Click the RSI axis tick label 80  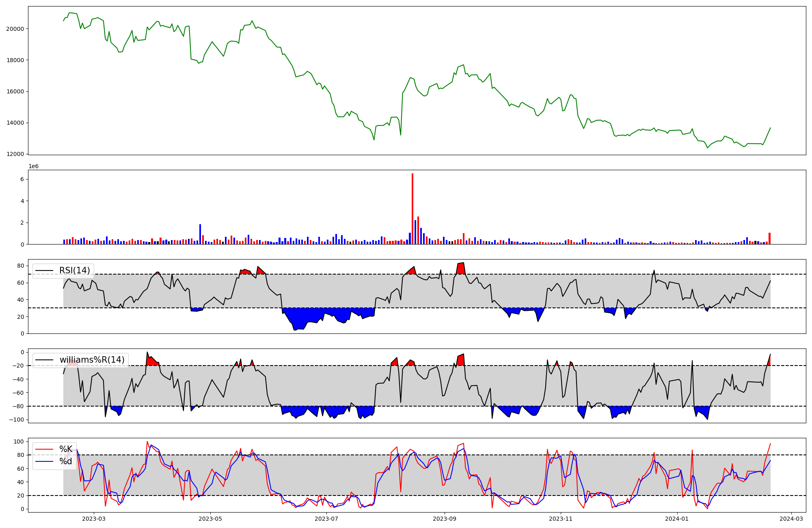(20, 266)
